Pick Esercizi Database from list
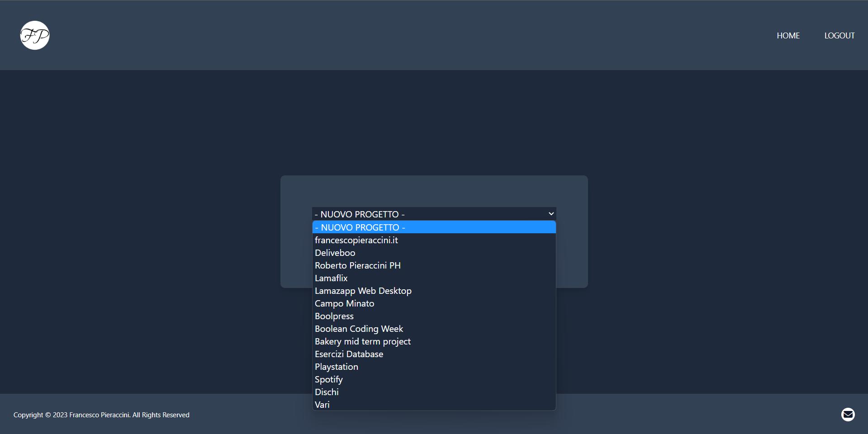The height and width of the screenshot is (434, 868). point(434,354)
